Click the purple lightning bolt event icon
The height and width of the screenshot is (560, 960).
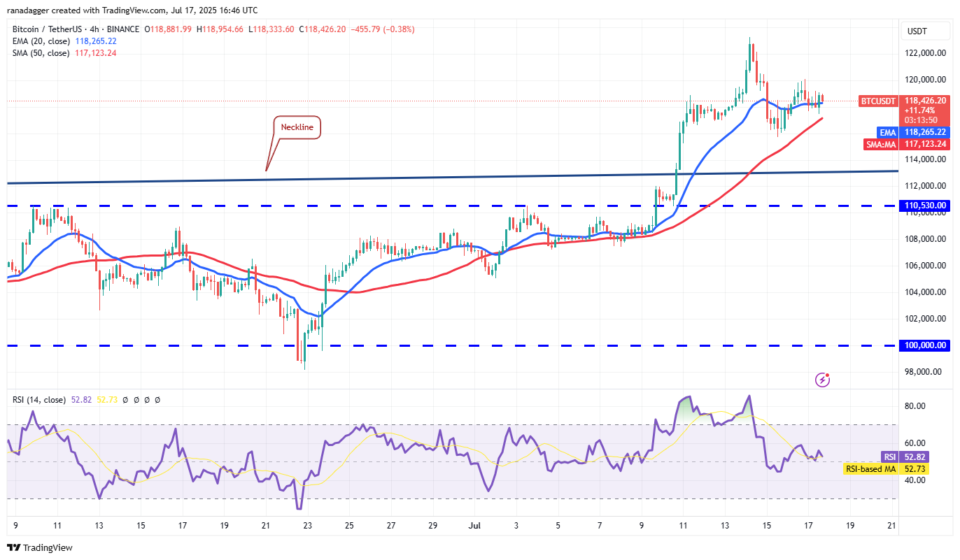823,380
